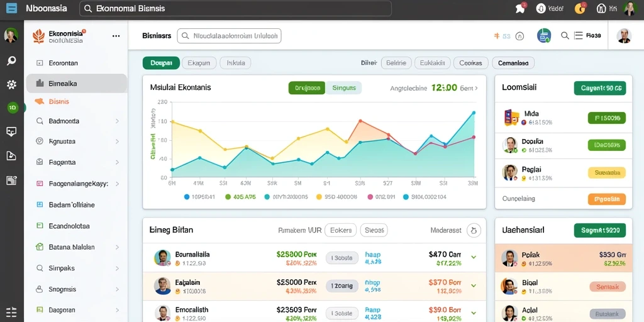Toggle the first blue legend dot series
The image size is (644, 322).
[x=187, y=197]
